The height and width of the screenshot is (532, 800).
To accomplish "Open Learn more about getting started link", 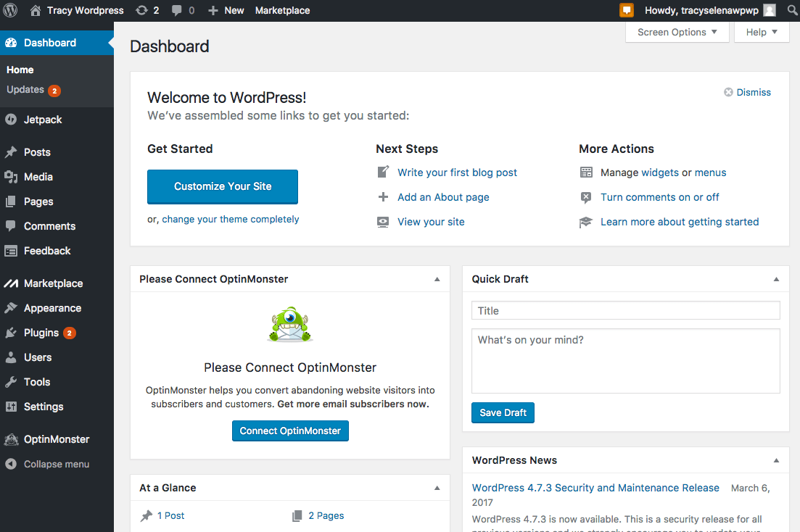I will 680,222.
